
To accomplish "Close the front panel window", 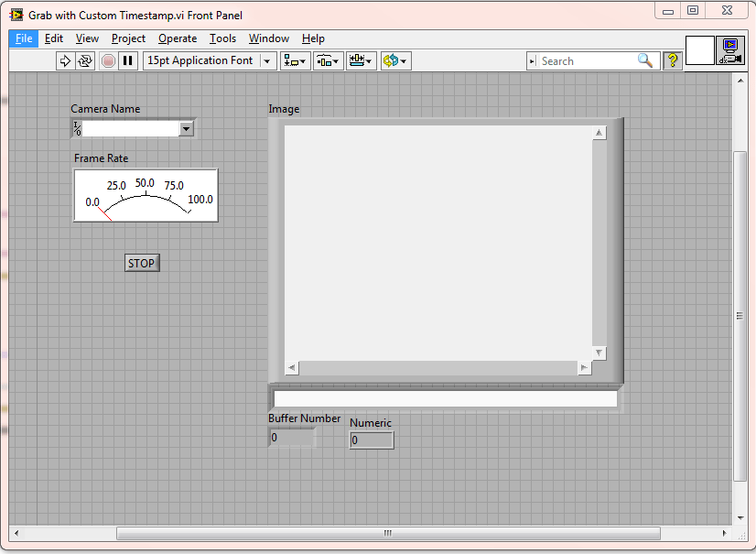I will 727,11.
